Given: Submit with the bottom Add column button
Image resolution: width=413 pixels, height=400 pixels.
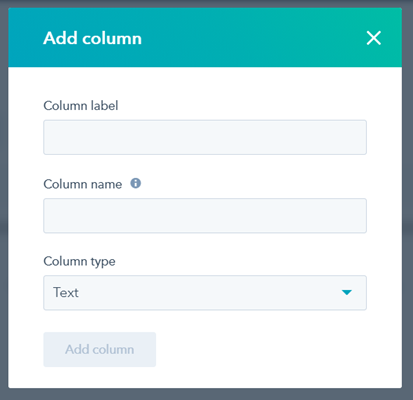Looking at the screenshot, I should point(100,349).
